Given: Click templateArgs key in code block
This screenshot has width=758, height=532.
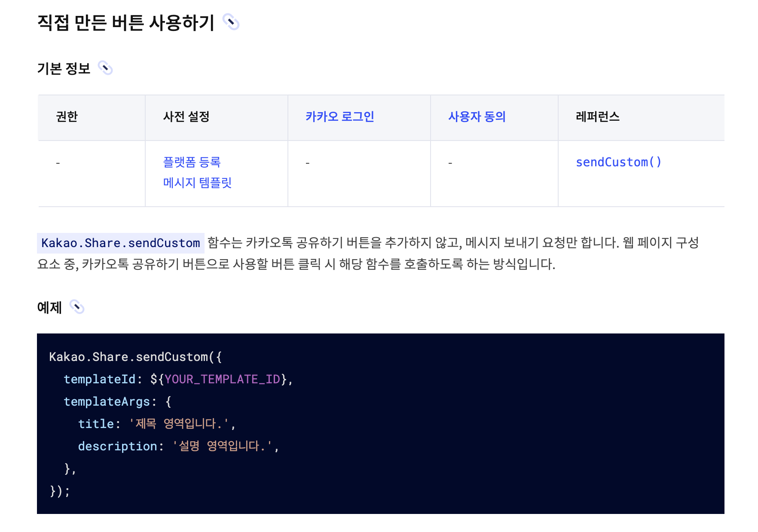Looking at the screenshot, I should pyautogui.click(x=107, y=401).
